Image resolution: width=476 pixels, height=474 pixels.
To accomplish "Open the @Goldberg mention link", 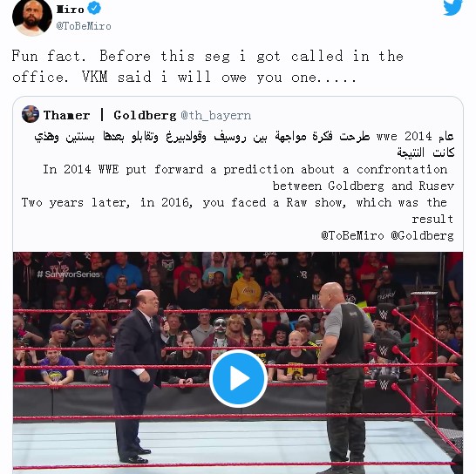I will click(x=422, y=235).
